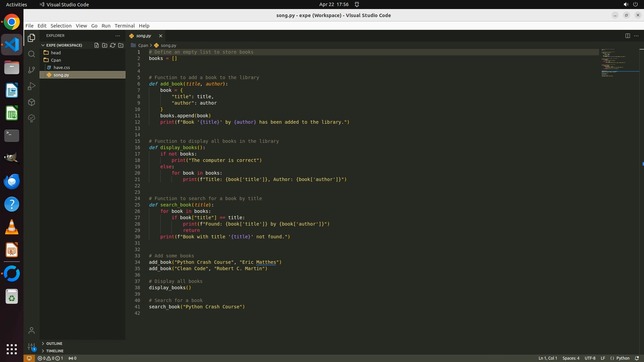Open the Source Control view
Viewport: 644px width, 362px height.
tap(32, 70)
